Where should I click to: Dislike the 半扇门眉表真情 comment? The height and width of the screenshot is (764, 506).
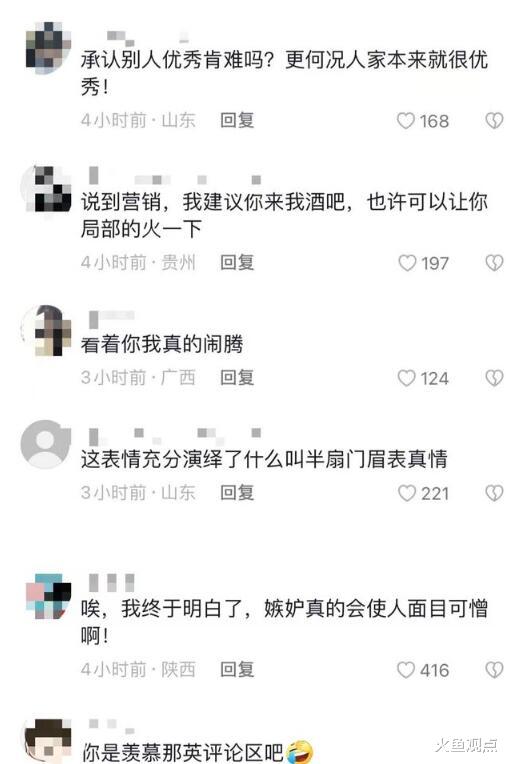(x=494, y=493)
